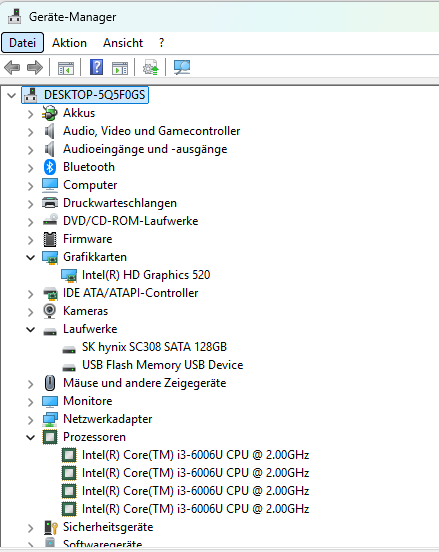Open the ? help menu
This screenshot has height=552, width=439.
coord(161,43)
